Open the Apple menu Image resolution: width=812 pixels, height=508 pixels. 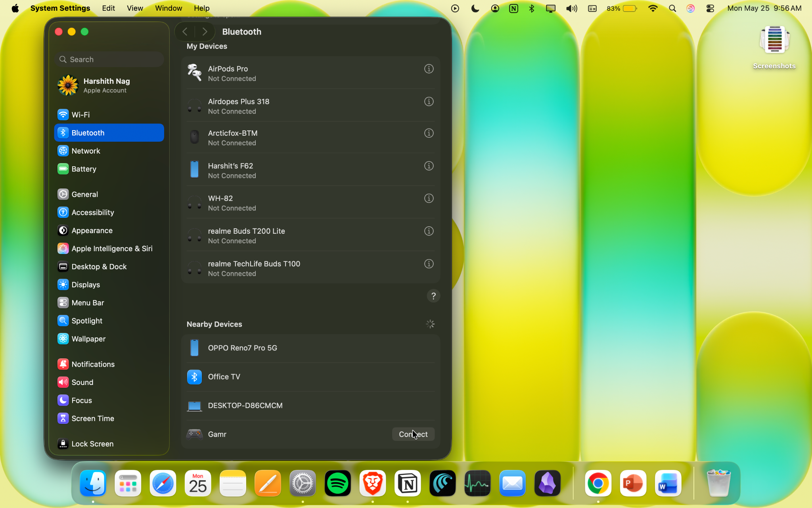(x=15, y=8)
